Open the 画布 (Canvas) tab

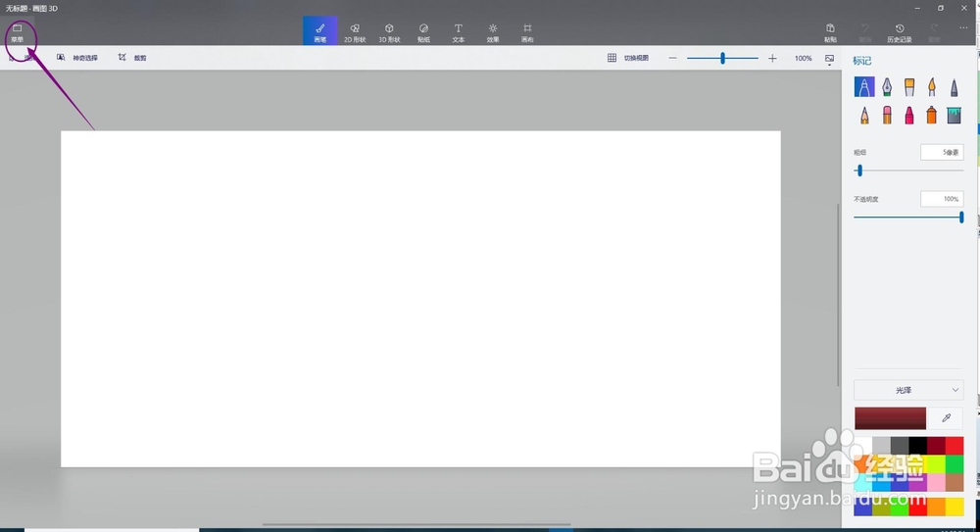pyautogui.click(x=527, y=32)
